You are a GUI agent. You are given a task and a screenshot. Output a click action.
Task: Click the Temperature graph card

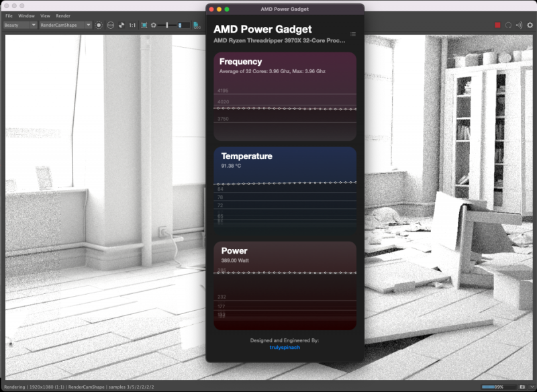(285, 191)
